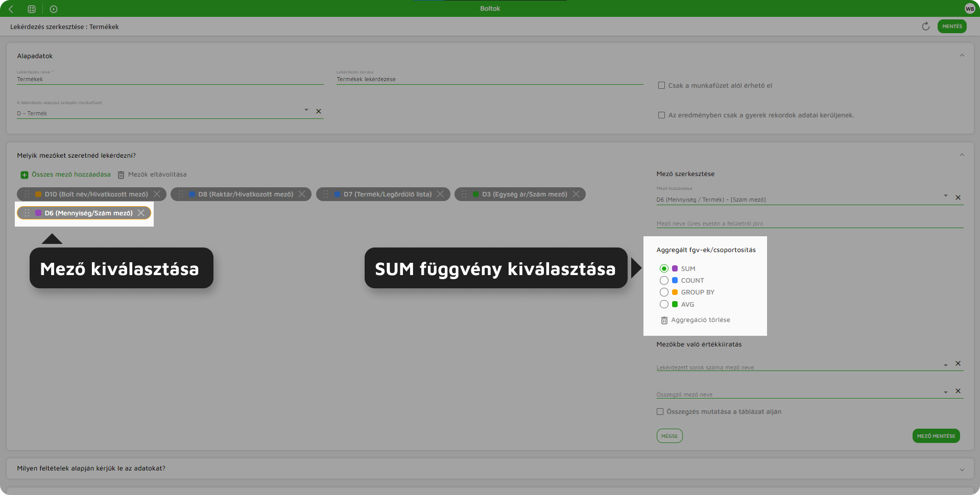Clear the Mező hozzáadása D6 selection
The height and width of the screenshot is (495, 980).
(x=958, y=197)
